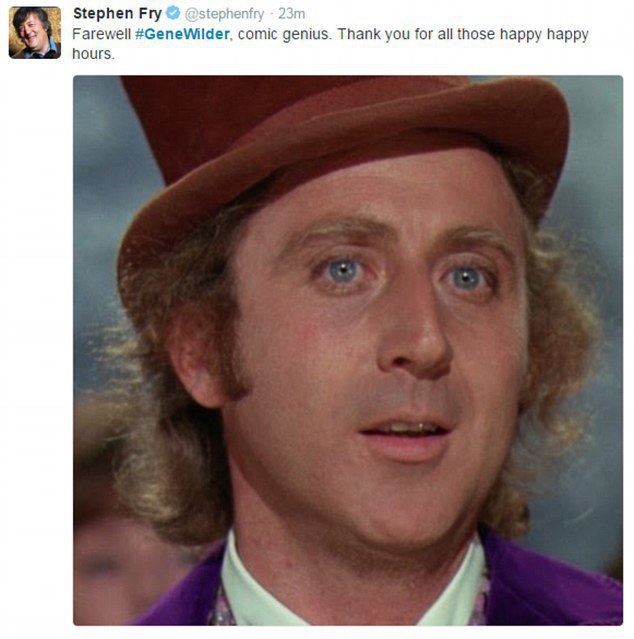Expand the attached tweet photo
This screenshot has width=634, height=639.
348,350
